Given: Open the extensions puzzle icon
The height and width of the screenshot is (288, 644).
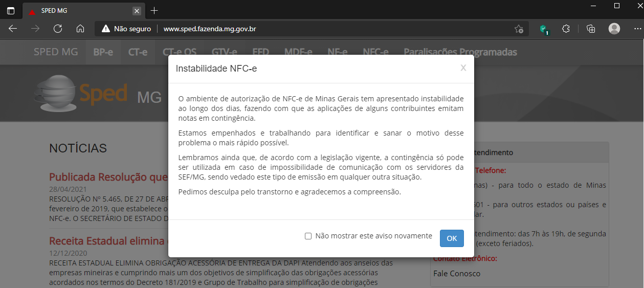Looking at the screenshot, I should (566, 29).
